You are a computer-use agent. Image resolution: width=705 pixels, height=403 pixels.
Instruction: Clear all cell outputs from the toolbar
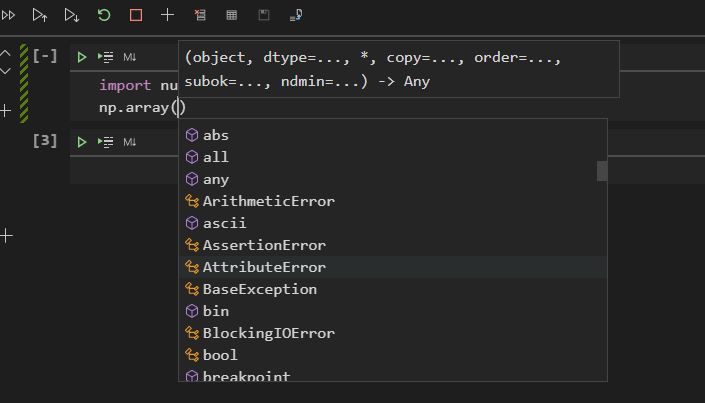(x=200, y=15)
